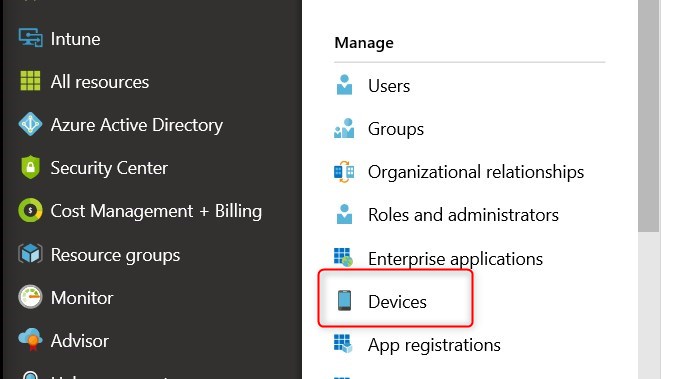Click the Resource groups cube icon
The image size is (683, 379).
30,254
